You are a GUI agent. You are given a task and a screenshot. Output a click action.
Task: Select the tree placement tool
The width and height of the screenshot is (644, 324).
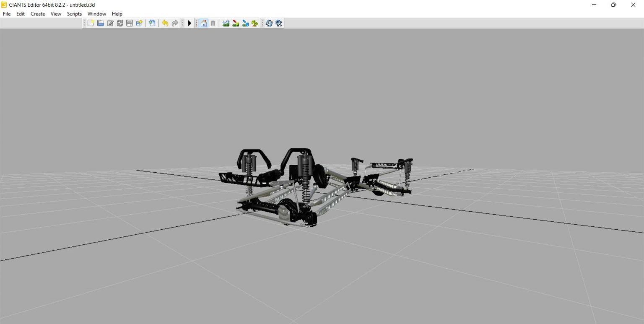[x=254, y=23]
